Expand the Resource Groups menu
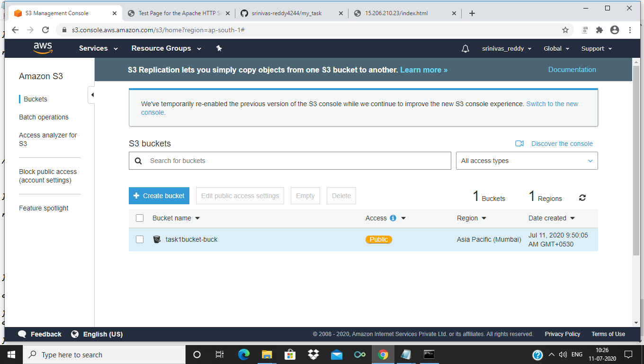This screenshot has width=644, height=364. 166,48
